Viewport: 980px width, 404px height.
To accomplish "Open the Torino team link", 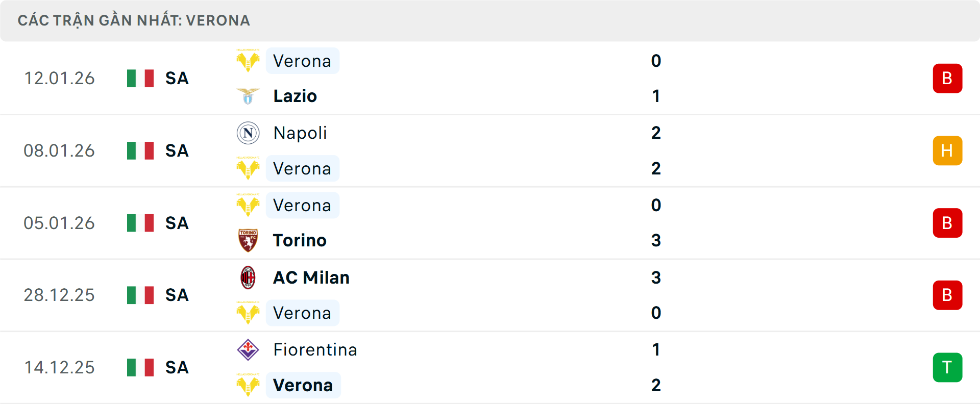I will 300,240.
